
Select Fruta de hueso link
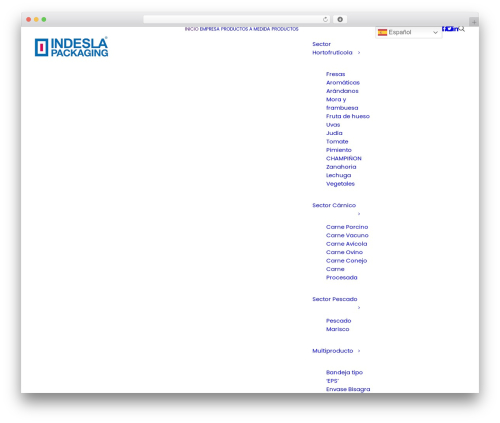[348, 116]
